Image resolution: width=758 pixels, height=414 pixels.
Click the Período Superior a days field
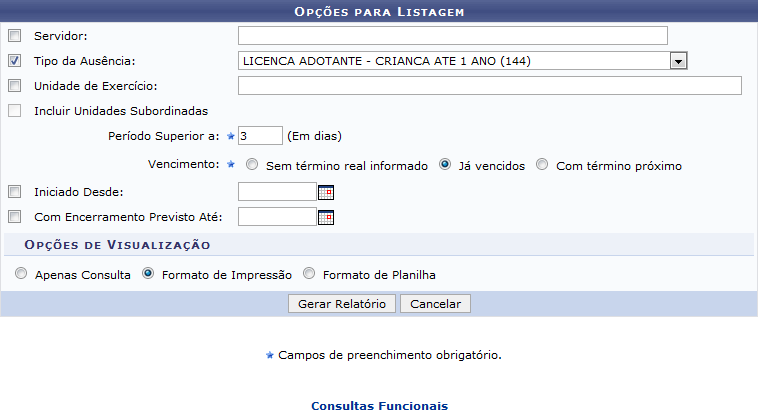[x=260, y=135]
